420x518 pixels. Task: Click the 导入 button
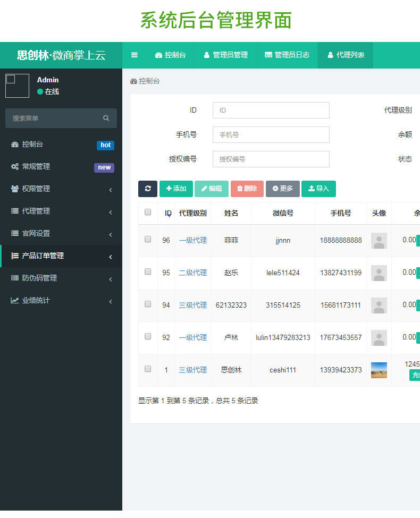(319, 189)
